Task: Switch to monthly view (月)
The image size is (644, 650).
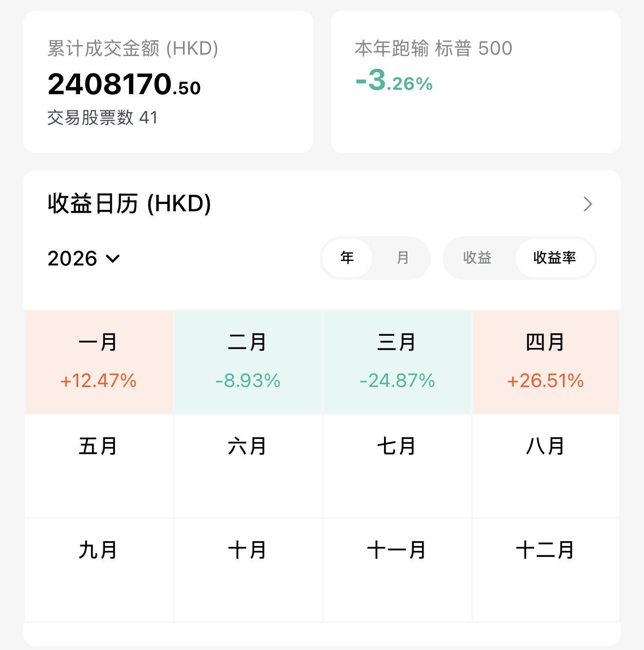Action: [402, 258]
